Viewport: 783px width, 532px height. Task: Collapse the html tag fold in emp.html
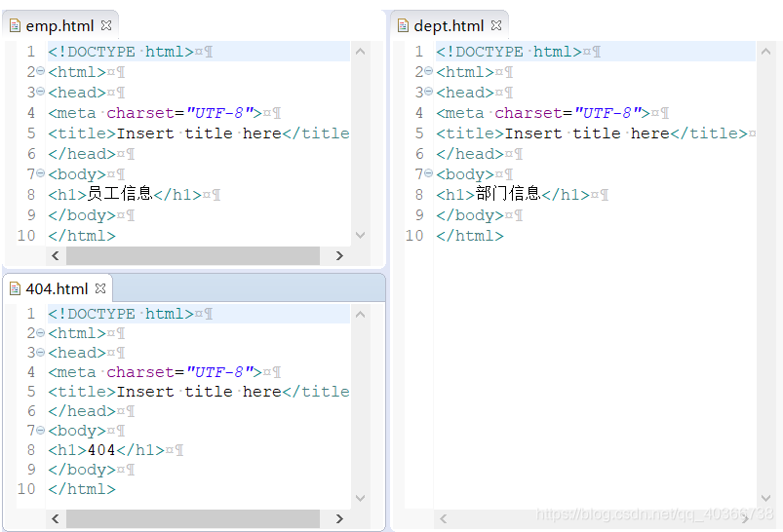41,71
